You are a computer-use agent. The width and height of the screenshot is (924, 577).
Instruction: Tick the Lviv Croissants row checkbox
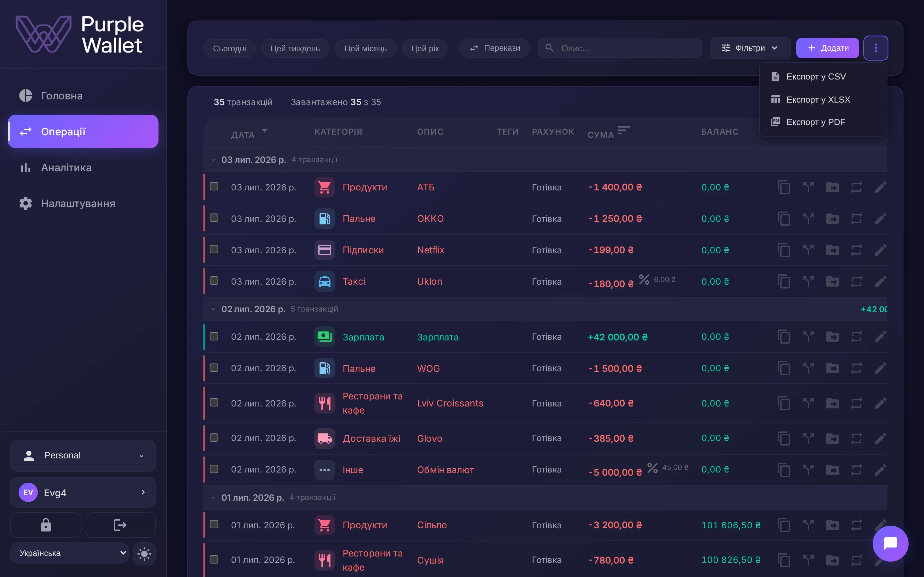[x=214, y=403]
